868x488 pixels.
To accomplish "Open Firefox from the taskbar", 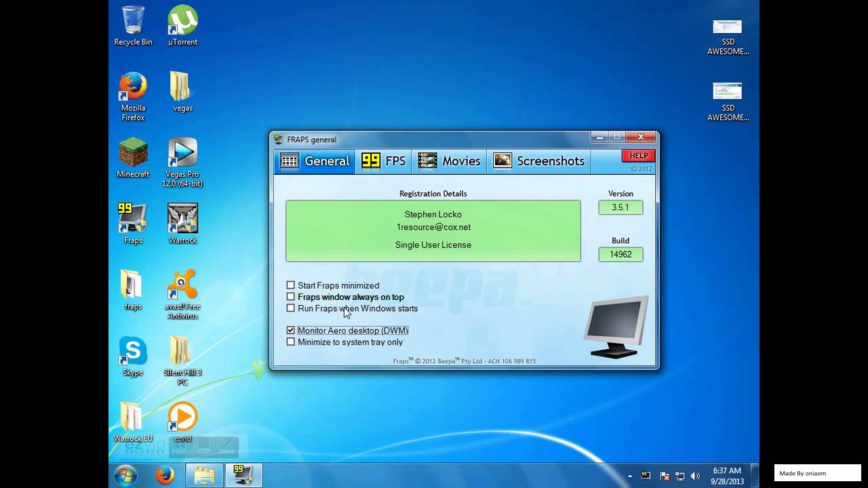I will pos(165,475).
